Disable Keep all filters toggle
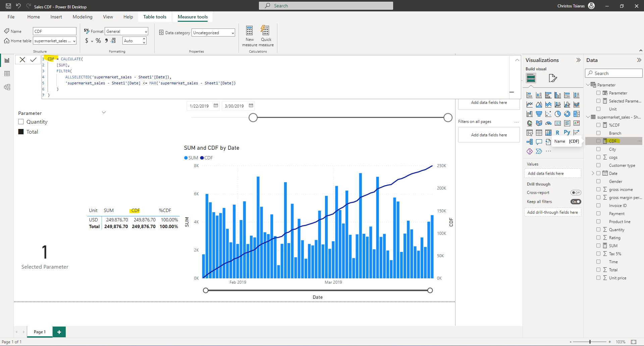Viewport: 644px width, 346px height. coord(576,201)
